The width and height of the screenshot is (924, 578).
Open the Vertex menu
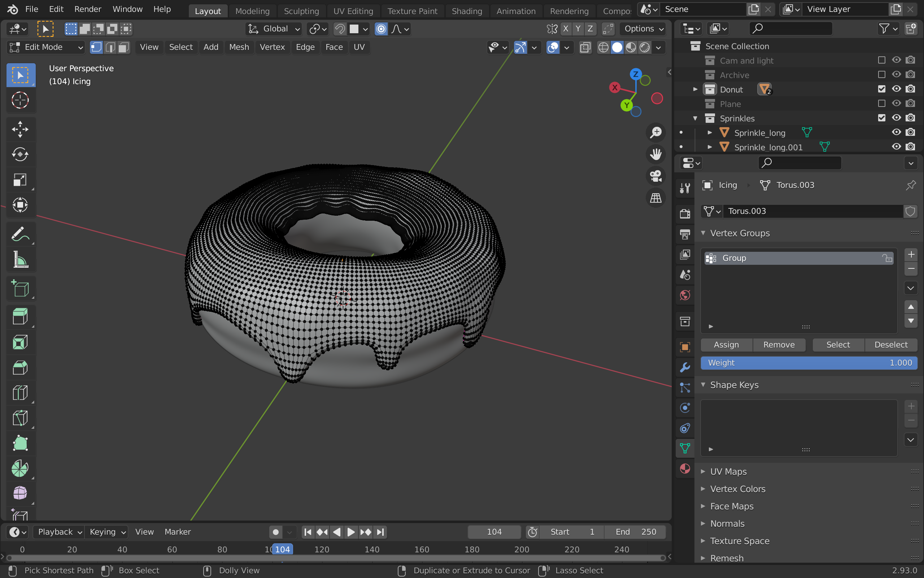272,47
